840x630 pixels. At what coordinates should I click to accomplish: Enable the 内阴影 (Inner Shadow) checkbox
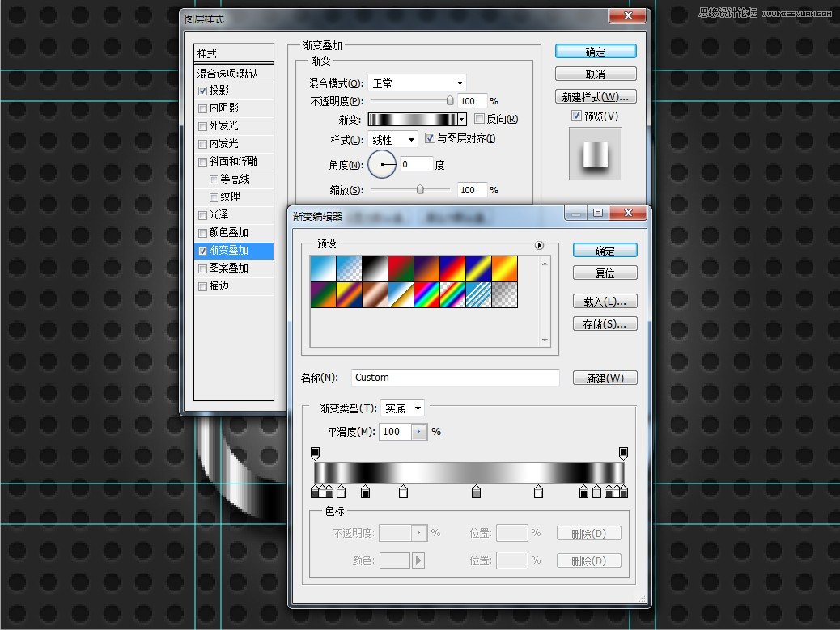(x=202, y=108)
